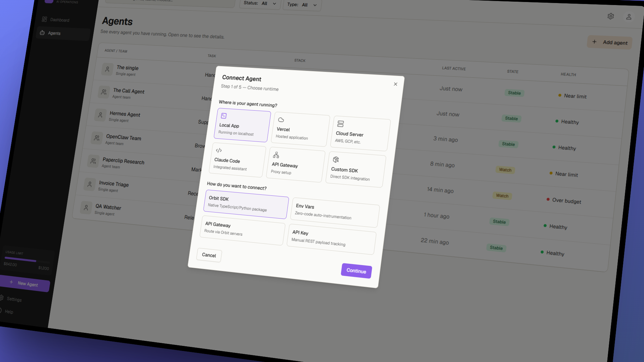This screenshot has width=644, height=362.
Task: Click the "STATE" column header
Action: [513, 71]
